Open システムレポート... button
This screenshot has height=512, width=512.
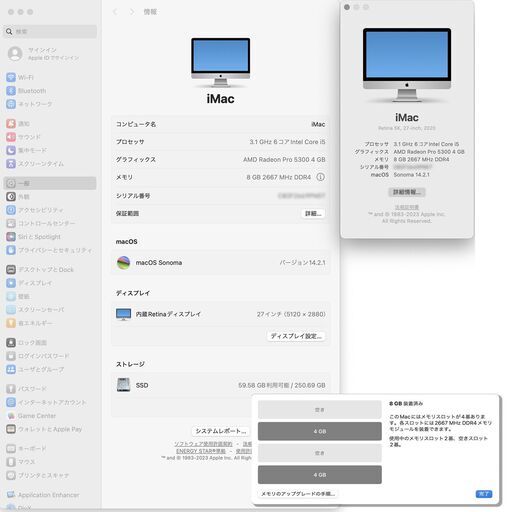tap(221, 431)
